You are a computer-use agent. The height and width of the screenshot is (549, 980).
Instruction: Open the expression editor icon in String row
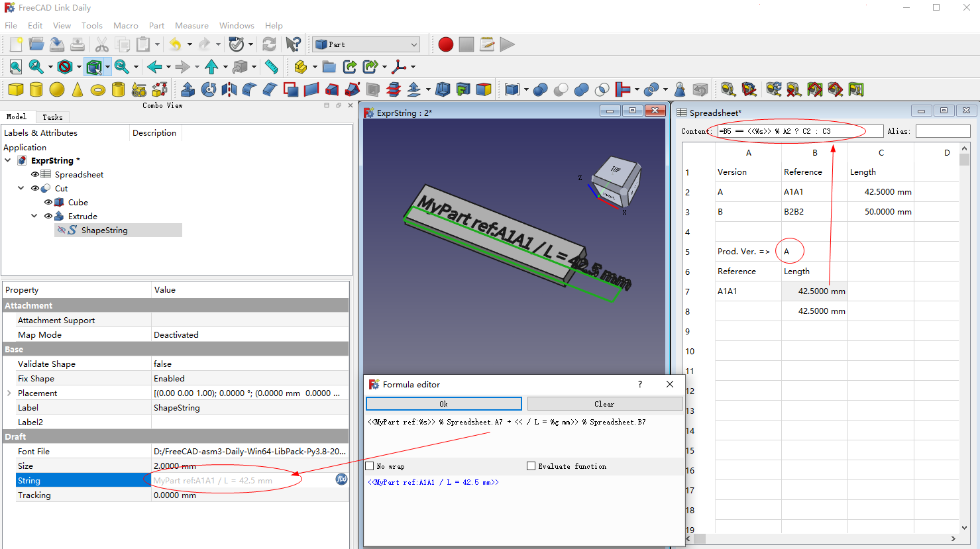click(x=341, y=479)
